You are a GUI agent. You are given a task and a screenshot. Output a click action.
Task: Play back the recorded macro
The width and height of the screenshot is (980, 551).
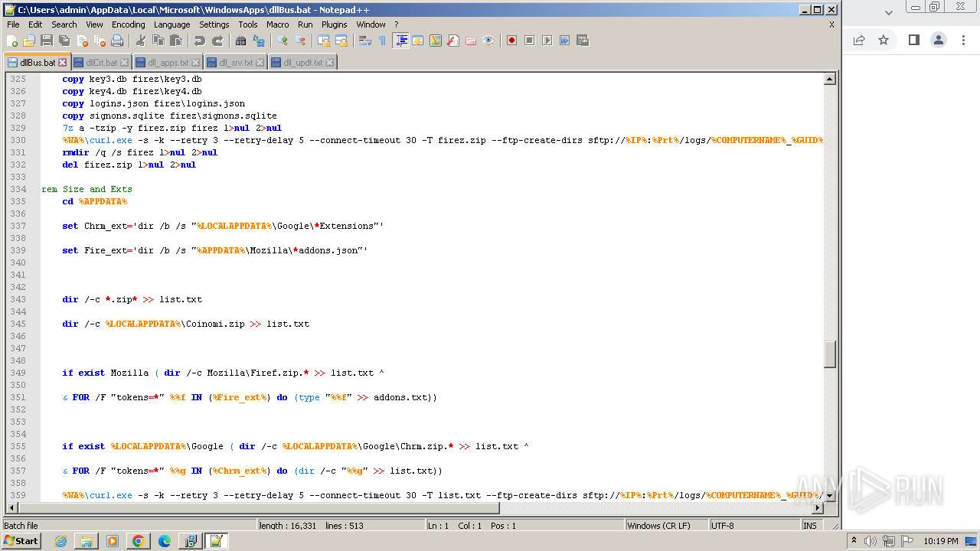tap(547, 41)
